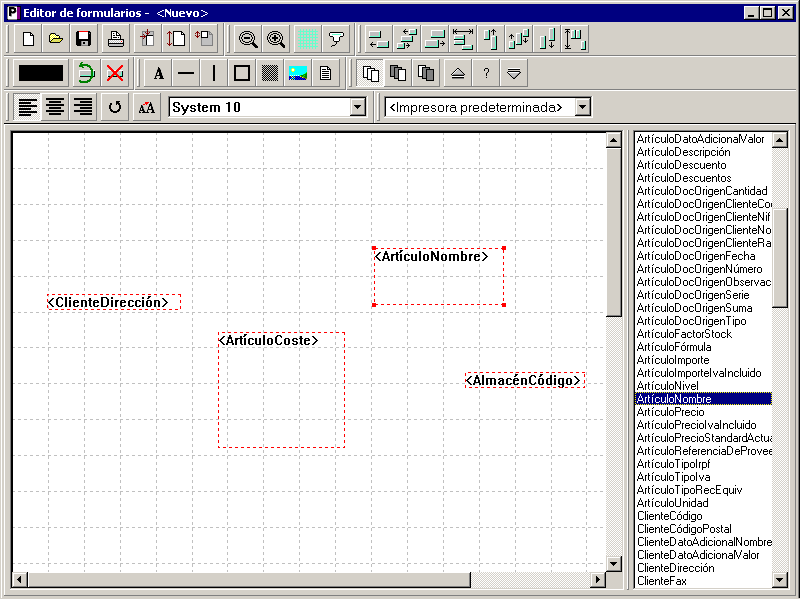Delete selection with the red X icon
The image size is (800, 600).
(115, 73)
